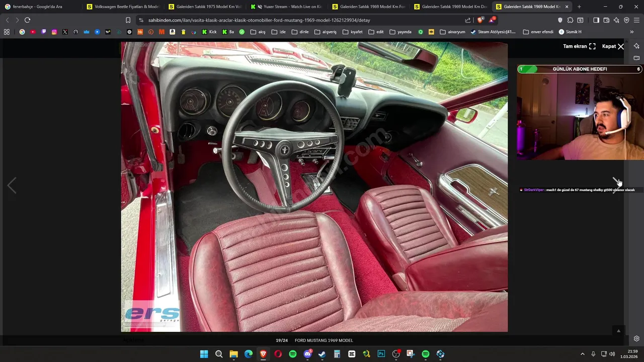Click the scroll-to-top arrow button
Viewport: 644px width, 362px height.
[618, 330]
